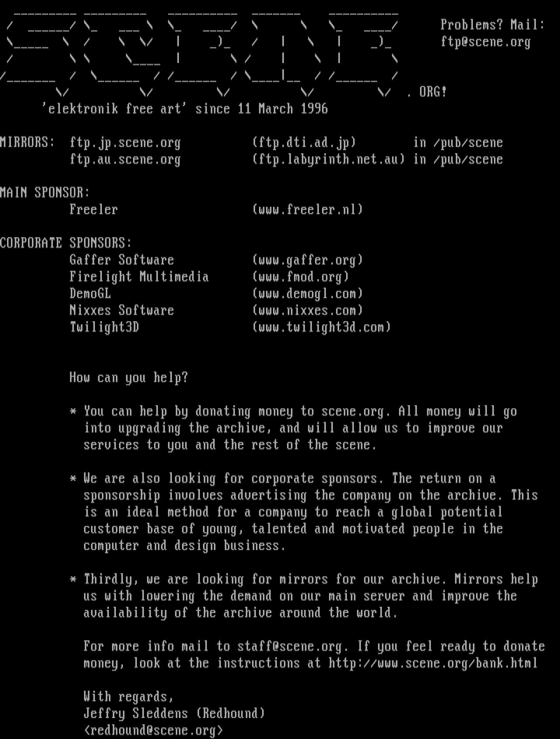Open the www.nixxes.com sponsor URL

[308, 310]
